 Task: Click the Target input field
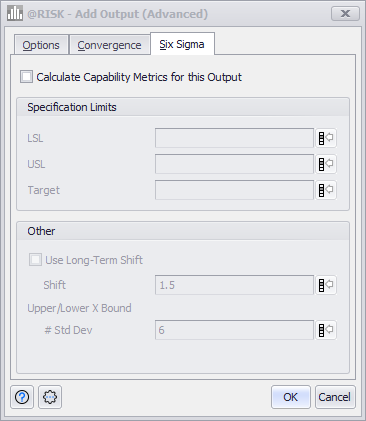[x=234, y=190]
